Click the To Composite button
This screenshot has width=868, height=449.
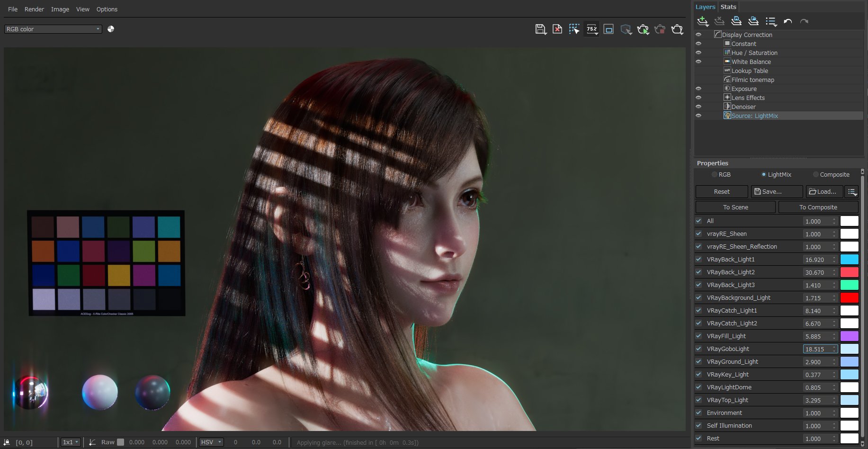click(x=818, y=207)
